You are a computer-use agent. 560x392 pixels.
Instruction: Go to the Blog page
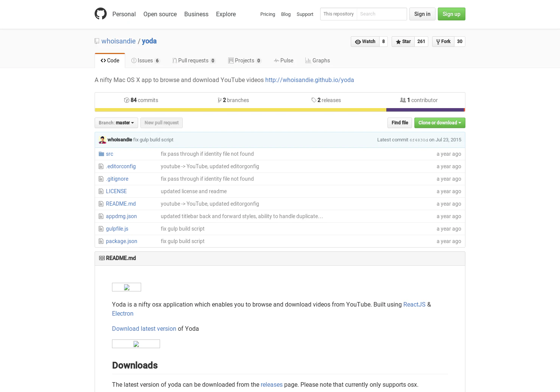(x=286, y=14)
